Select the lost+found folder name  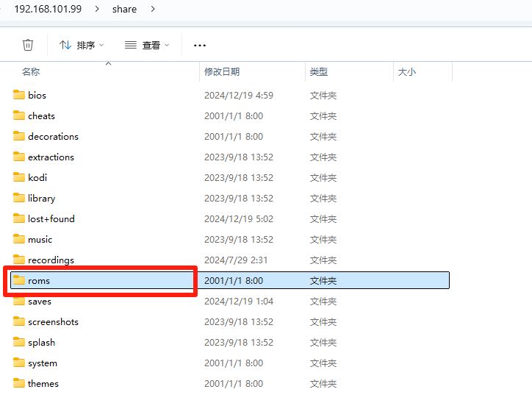(x=51, y=218)
